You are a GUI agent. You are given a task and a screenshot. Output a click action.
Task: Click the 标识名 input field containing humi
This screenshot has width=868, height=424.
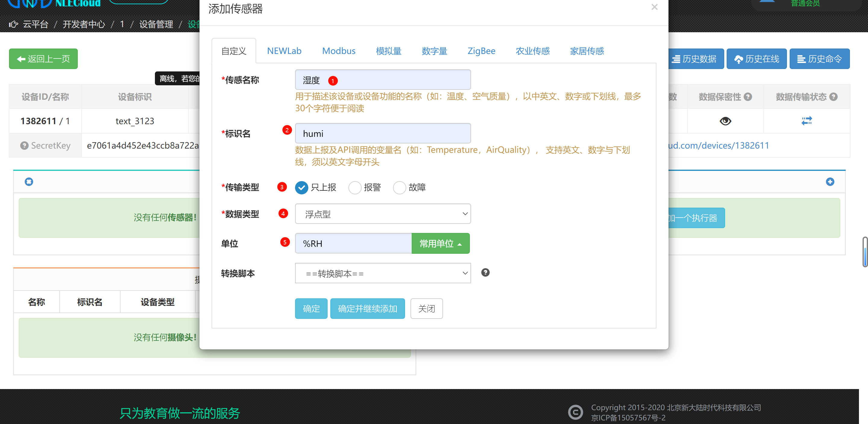click(382, 133)
